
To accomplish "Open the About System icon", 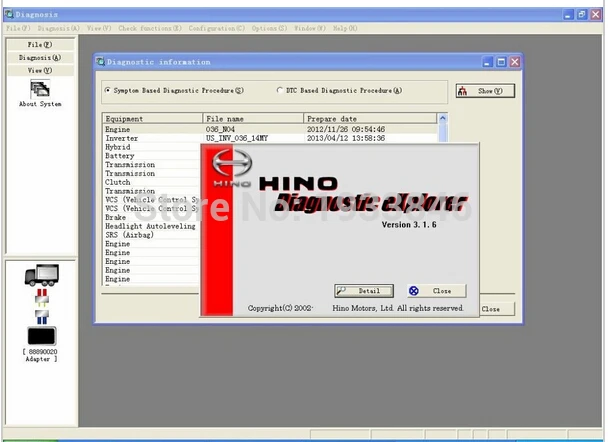I will [40, 93].
